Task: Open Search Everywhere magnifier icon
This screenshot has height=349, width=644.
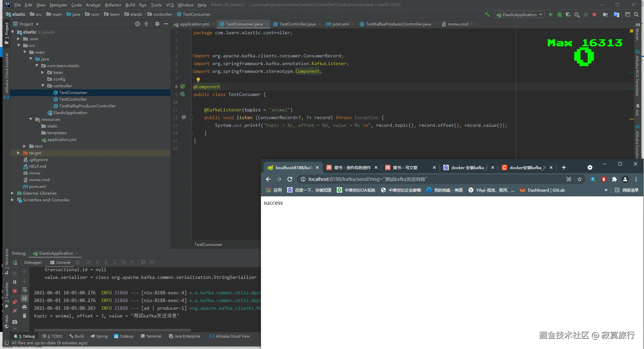Action: click(x=636, y=14)
